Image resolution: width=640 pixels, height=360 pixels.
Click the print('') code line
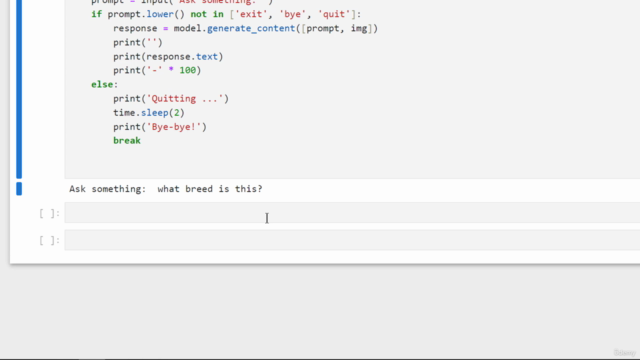[138, 42]
